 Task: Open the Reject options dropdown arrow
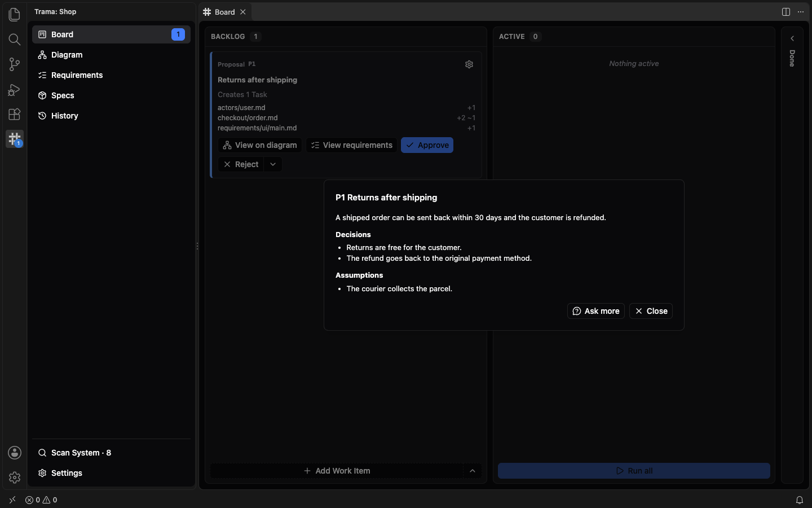coord(273,164)
